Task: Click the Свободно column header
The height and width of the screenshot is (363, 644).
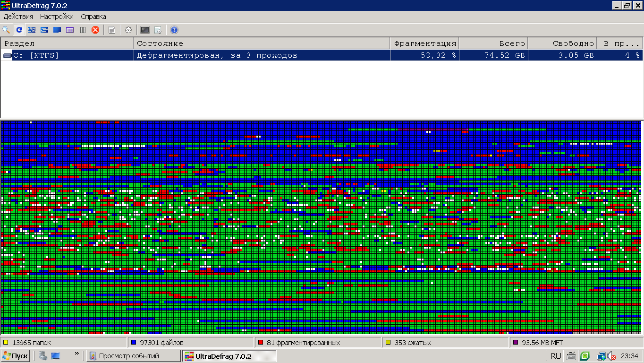Action: pos(562,43)
